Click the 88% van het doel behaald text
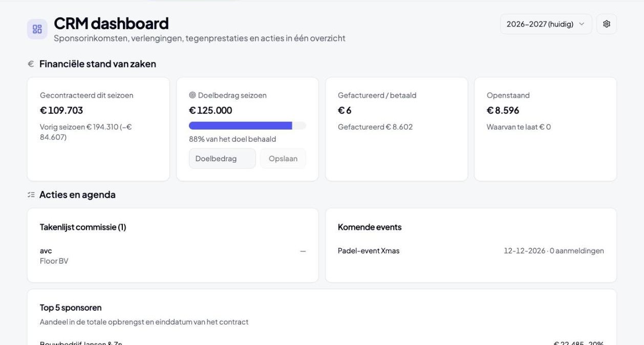The height and width of the screenshot is (345, 644). [233, 139]
